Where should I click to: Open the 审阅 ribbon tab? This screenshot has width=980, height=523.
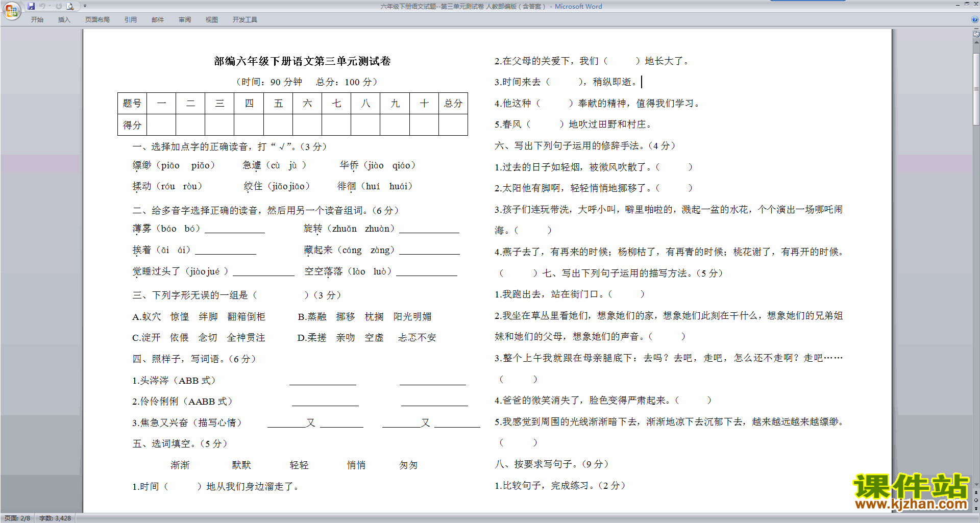coord(185,19)
